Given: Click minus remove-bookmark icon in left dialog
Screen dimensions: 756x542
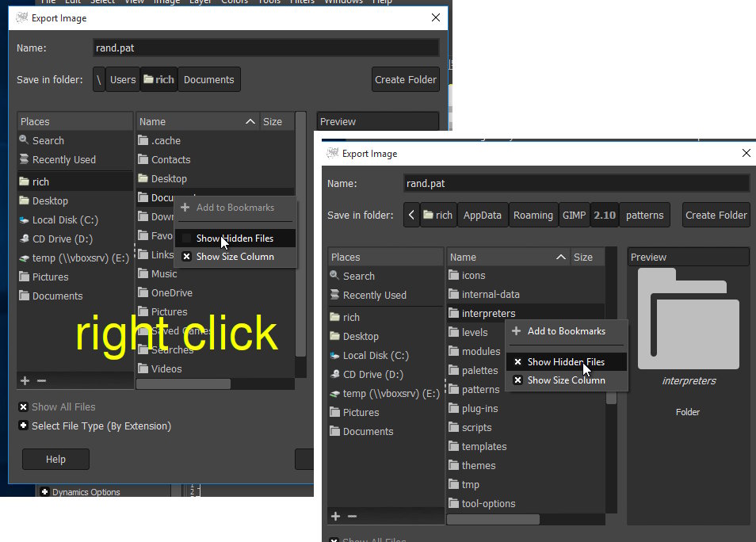Looking at the screenshot, I should coord(41,381).
